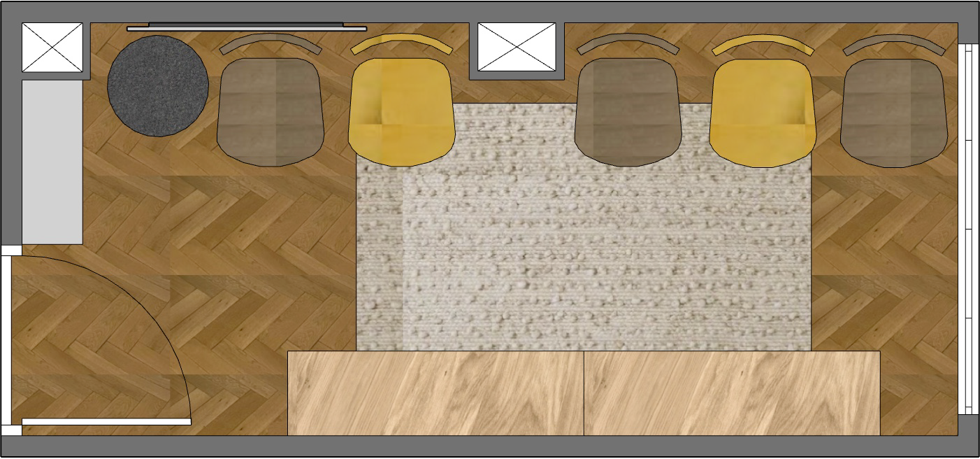Screen dimensions: 980x459
Task: Click the top-left crossed-out shaft box
Action: coord(52,48)
